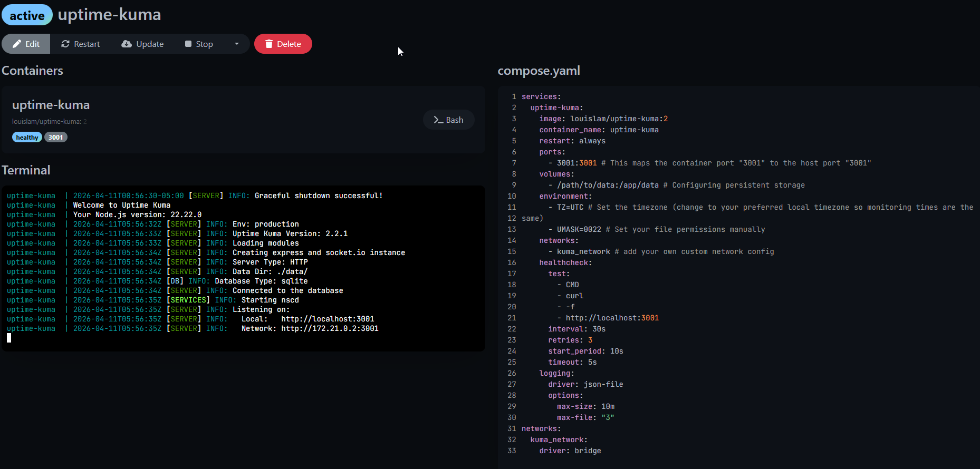This screenshot has width=980, height=469.
Task: Click 'Connected to the database' log line
Action: tap(175, 290)
